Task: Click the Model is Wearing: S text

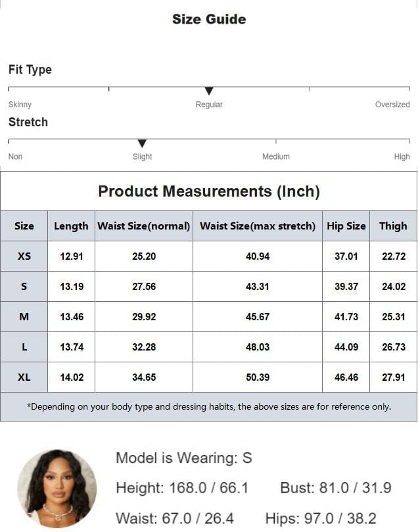Action: 183,458
